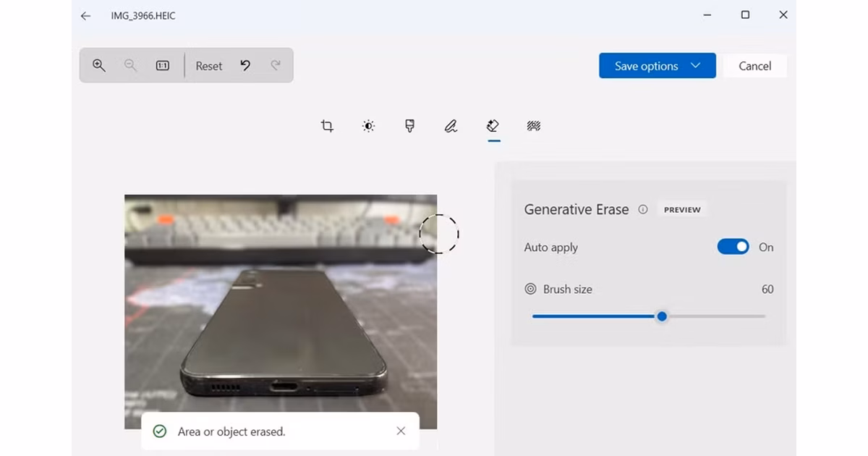
Task: Dismiss the 'Area or object erased' notification
Action: pos(401,431)
